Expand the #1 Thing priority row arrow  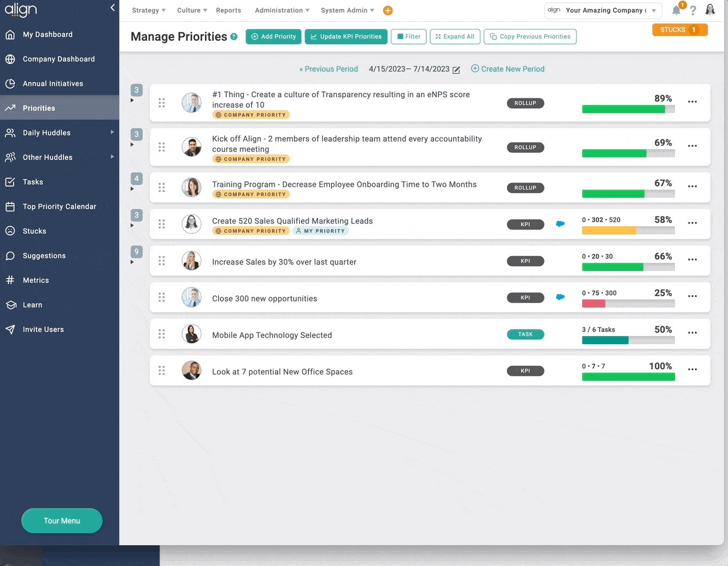click(132, 101)
